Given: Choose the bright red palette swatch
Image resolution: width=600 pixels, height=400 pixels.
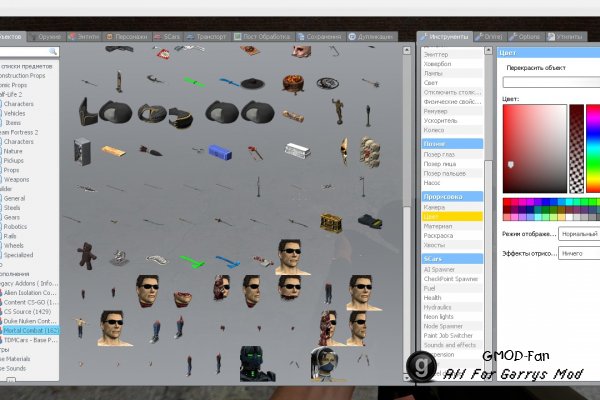Looking at the screenshot, I should [x=507, y=202].
